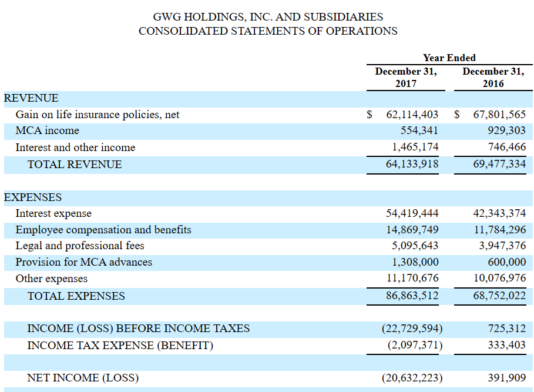The width and height of the screenshot is (534, 392).
Task: Select the benefit value (2,097,371)
Action: click(415, 346)
